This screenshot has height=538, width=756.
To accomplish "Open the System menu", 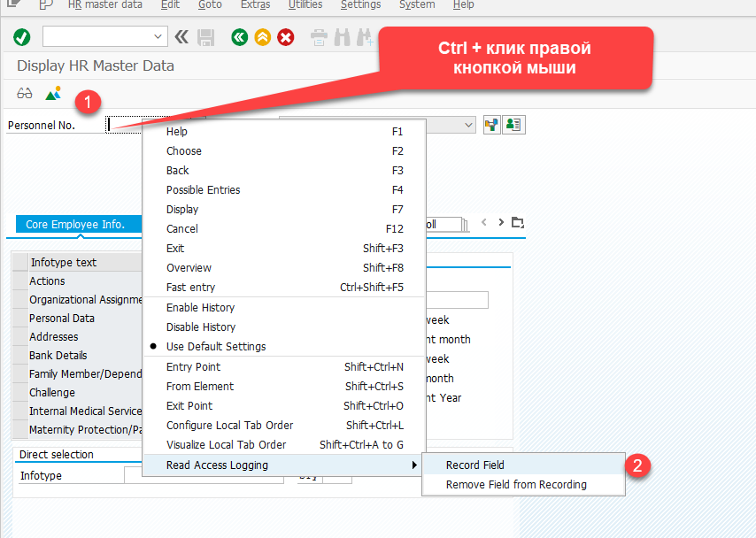I will tap(417, 4).
